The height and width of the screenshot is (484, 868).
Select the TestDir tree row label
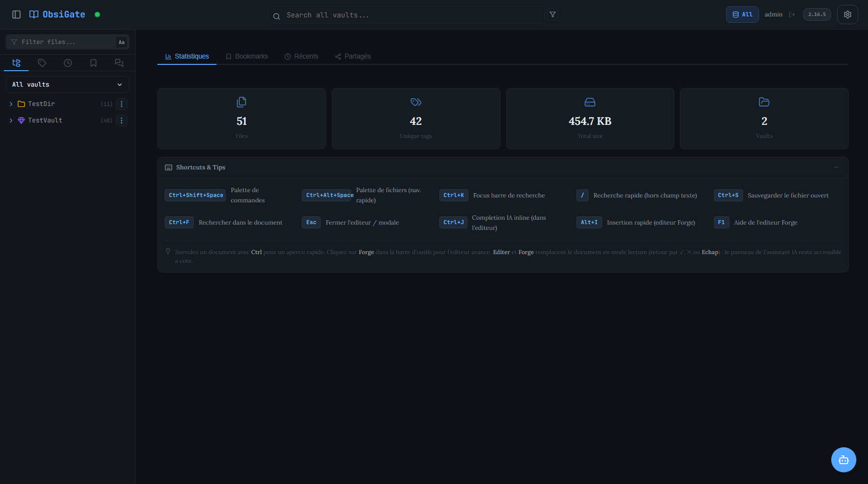point(41,104)
